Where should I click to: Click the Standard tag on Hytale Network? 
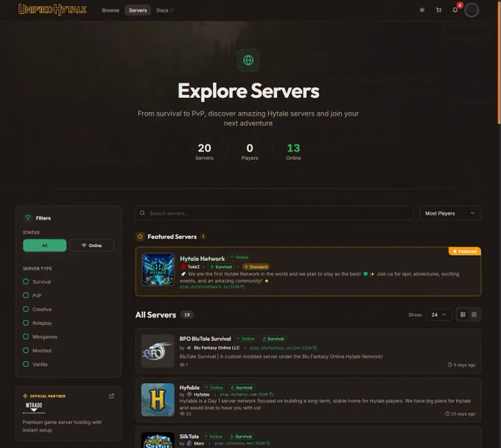point(256,267)
